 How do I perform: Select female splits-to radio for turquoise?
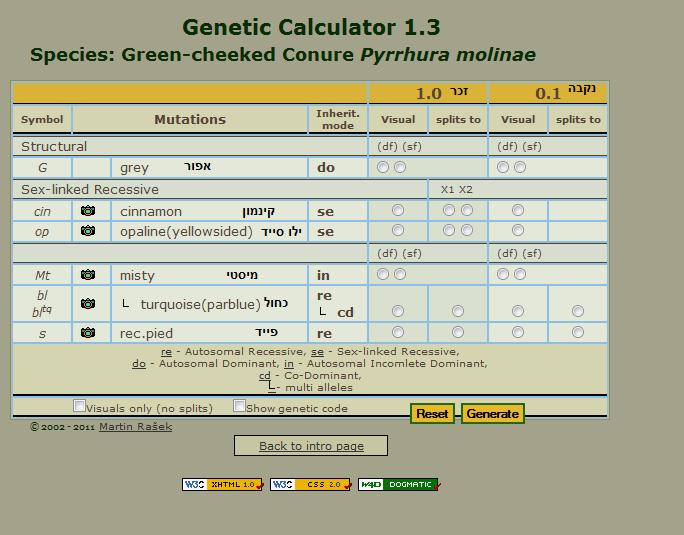pos(578,311)
